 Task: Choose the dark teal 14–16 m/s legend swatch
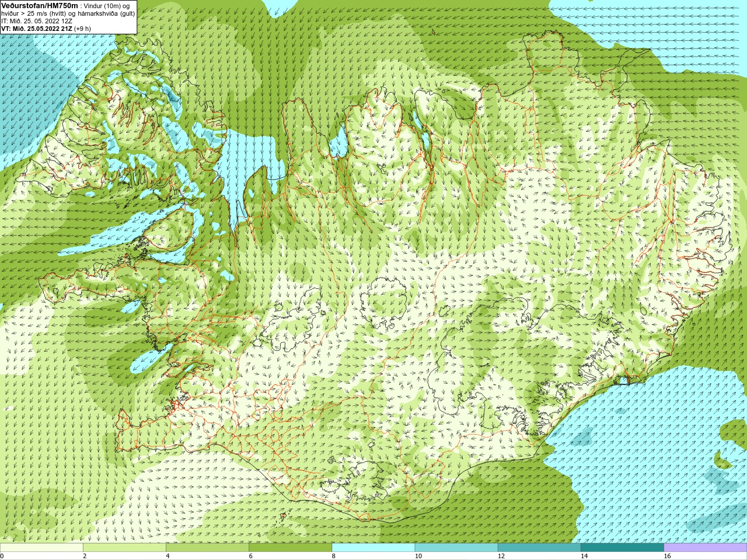click(622, 548)
